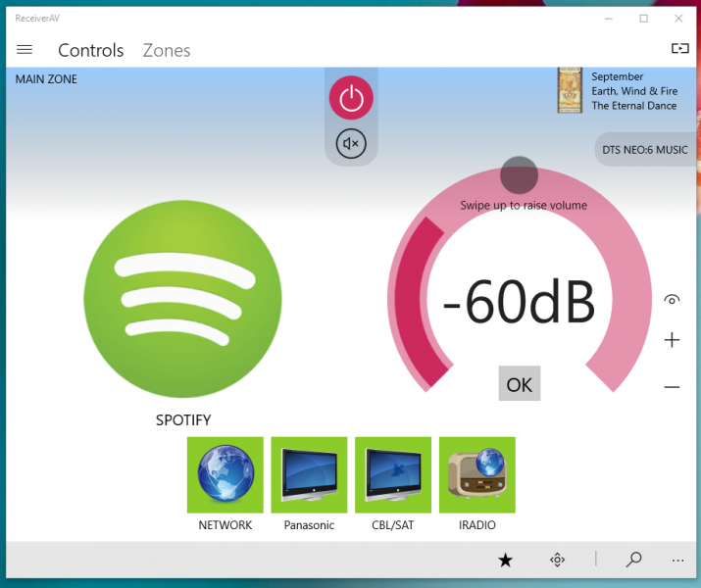Viewport: 701px width, 588px height.
Task: Open the September album art thumbnail
Action: coord(571,90)
